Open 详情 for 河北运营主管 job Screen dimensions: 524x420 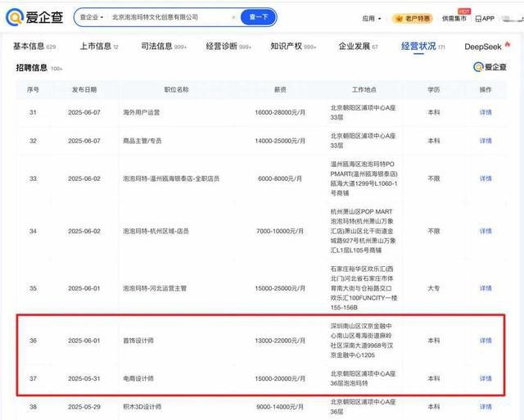(x=486, y=288)
